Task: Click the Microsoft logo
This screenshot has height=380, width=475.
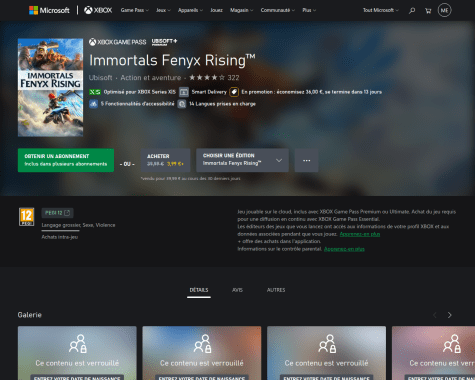Action: pyautogui.click(x=49, y=10)
